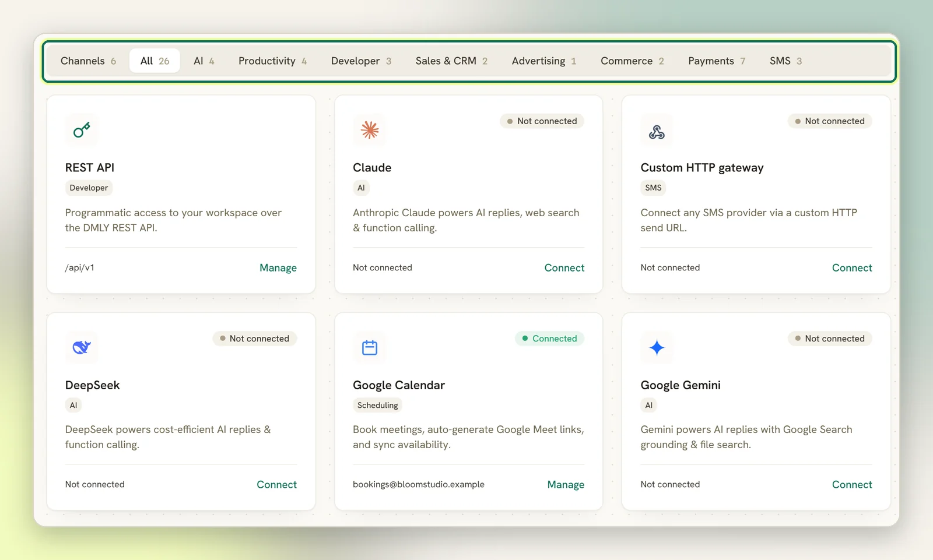933x560 pixels.
Task: Manage the REST API integration
Action: point(278,267)
